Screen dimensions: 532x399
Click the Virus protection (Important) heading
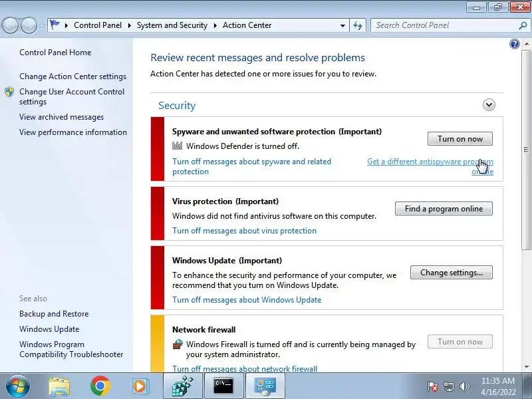pyautogui.click(x=225, y=201)
